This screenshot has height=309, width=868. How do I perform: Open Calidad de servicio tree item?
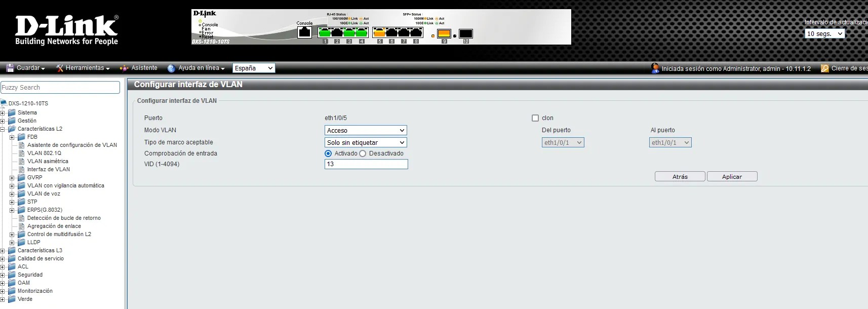pos(41,258)
